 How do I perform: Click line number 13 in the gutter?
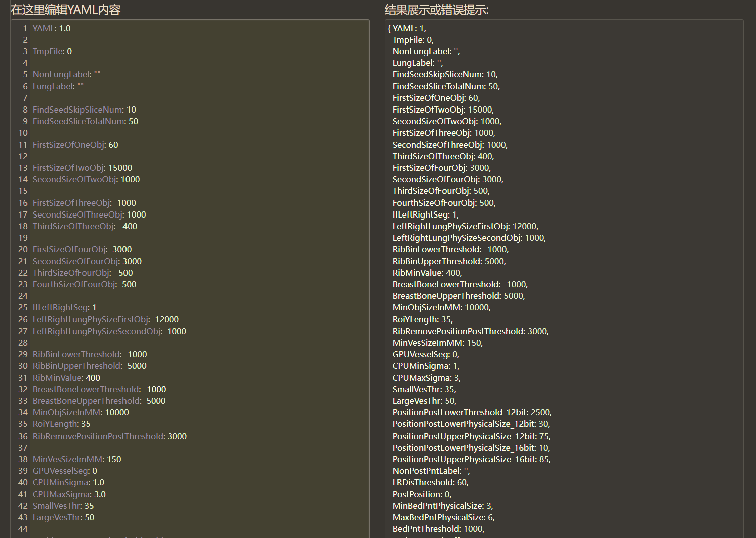coord(23,168)
